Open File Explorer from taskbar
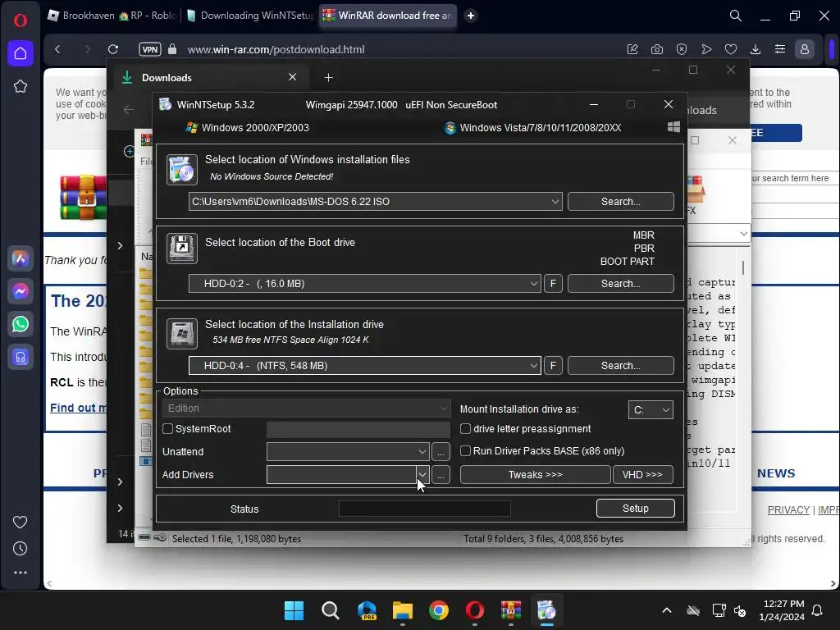Image resolution: width=840 pixels, height=630 pixels. tap(402, 610)
